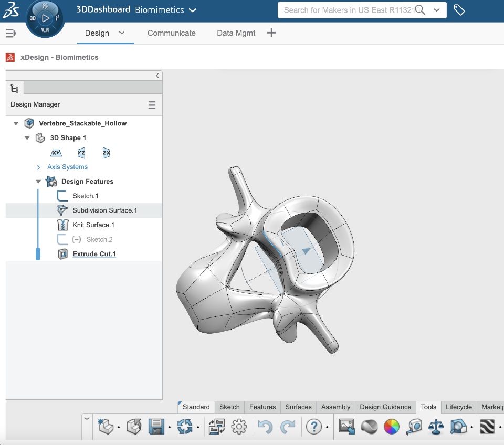Open dropdown arrow beside New component icon
Image resolution: width=504 pixels, height=445 pixels.
(x=119, y=427)
